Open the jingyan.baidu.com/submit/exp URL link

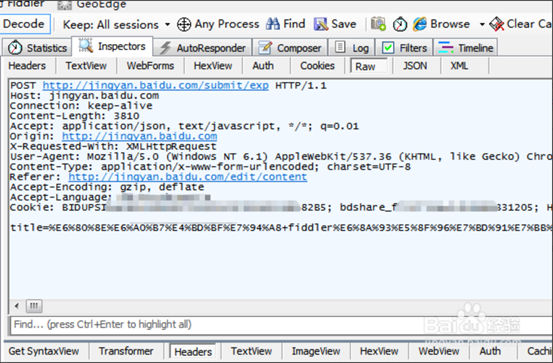[156, 85]
